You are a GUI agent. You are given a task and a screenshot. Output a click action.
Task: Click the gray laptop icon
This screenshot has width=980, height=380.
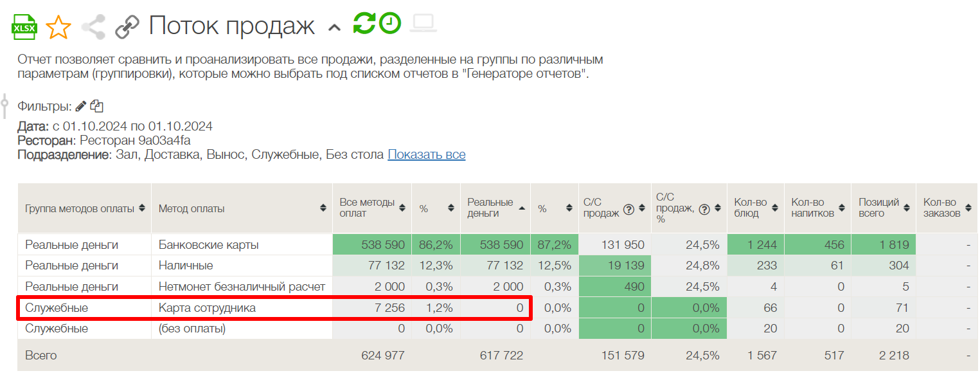[x=424, y=24]
